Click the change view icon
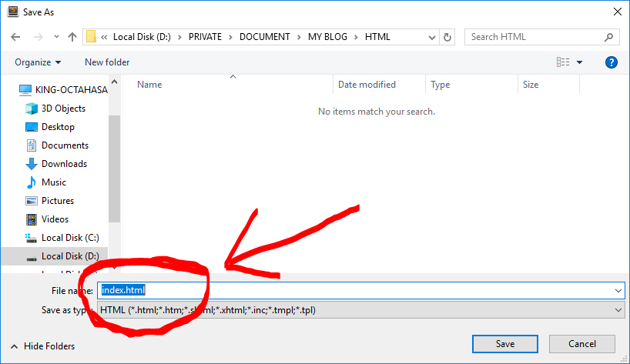 point(563,62)
